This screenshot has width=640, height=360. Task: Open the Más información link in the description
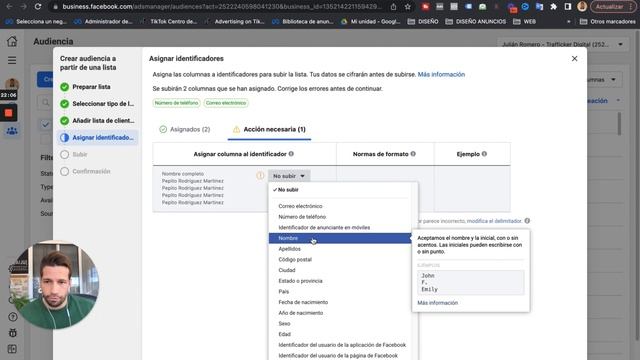(x=441, y=74)
